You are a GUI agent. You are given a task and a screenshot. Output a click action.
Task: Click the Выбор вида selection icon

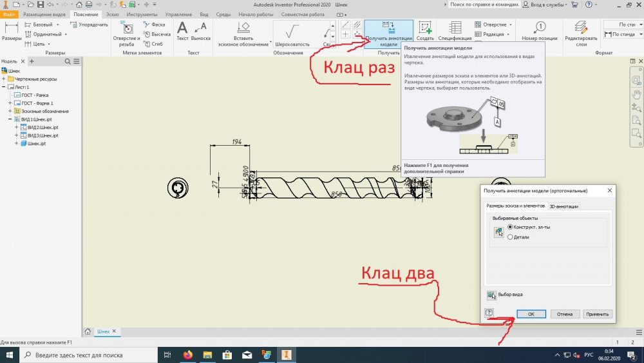click(x=492, y=295)
